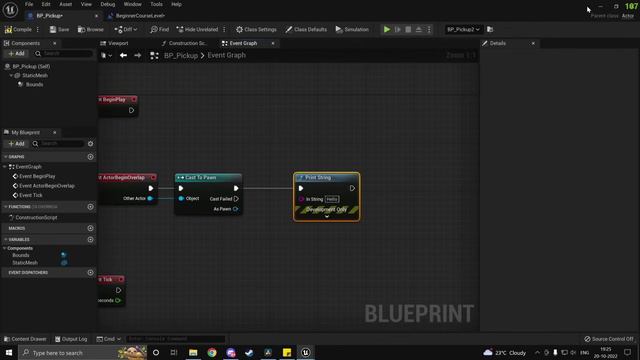Click the folder icon beside debug object dropdown

coord(490,29)
